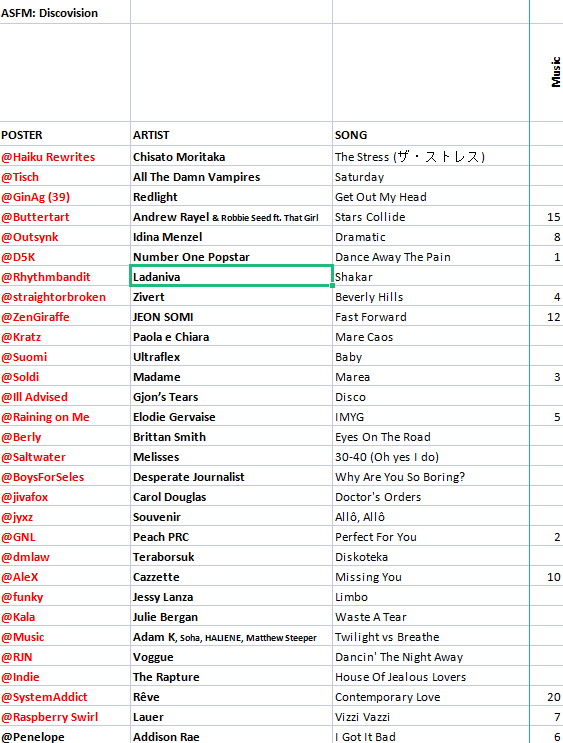Select the 'Get Out My Head' cell
This screenshot has height=743, width=563.
click(x=431, y=196)
